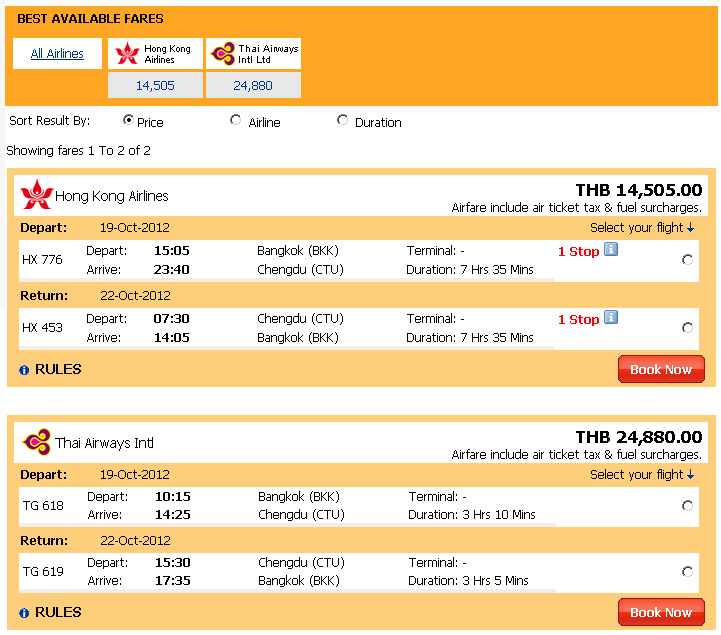Open RULES for Thai Airways fare
This screenshot has height=635, width=721.
(x=58, y=612)
